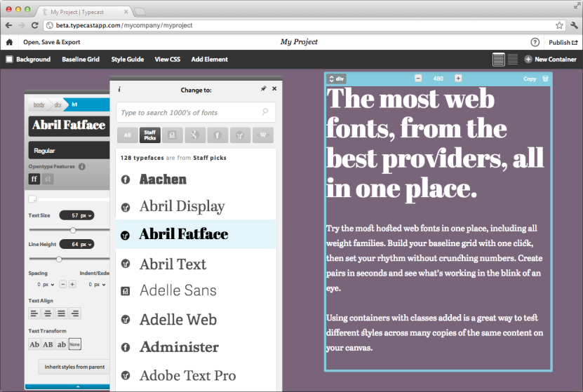Filter fonts by the Typekit provider icon
The height and width of the screenshot is (392, 583).
point(240,135)
